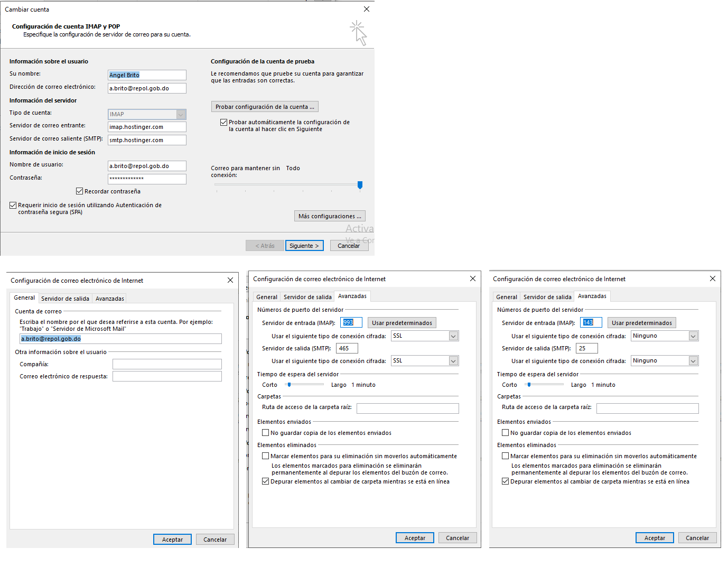This screenshot has width=728, height=576.
Task: Check 'No guardar copia' in the port 993 dialog
Action: click(x=266, y=433)
